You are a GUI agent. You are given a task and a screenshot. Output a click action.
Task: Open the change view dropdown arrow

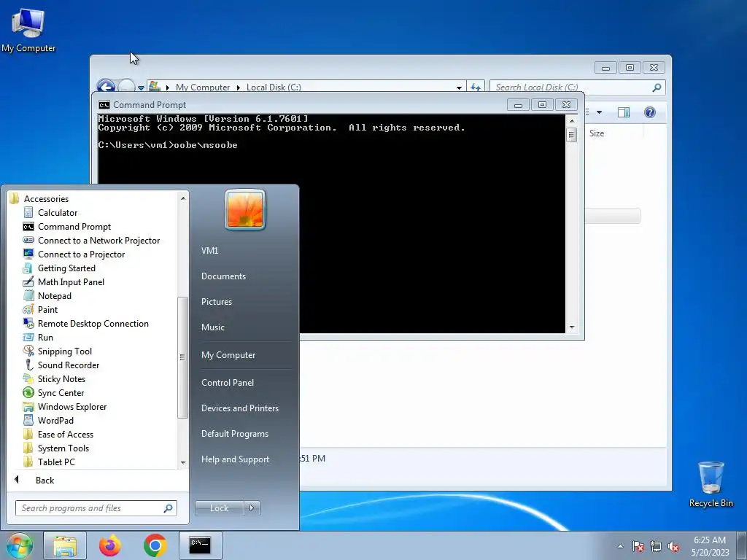pyautogui.click(x=600, y=112)
